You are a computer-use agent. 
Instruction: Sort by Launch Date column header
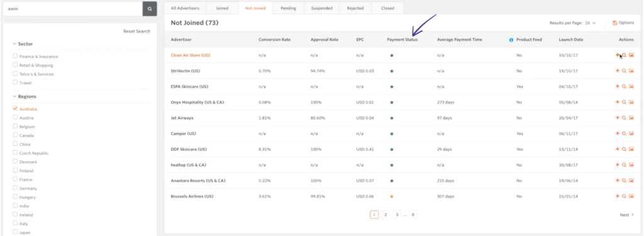[x=571, y=40]
